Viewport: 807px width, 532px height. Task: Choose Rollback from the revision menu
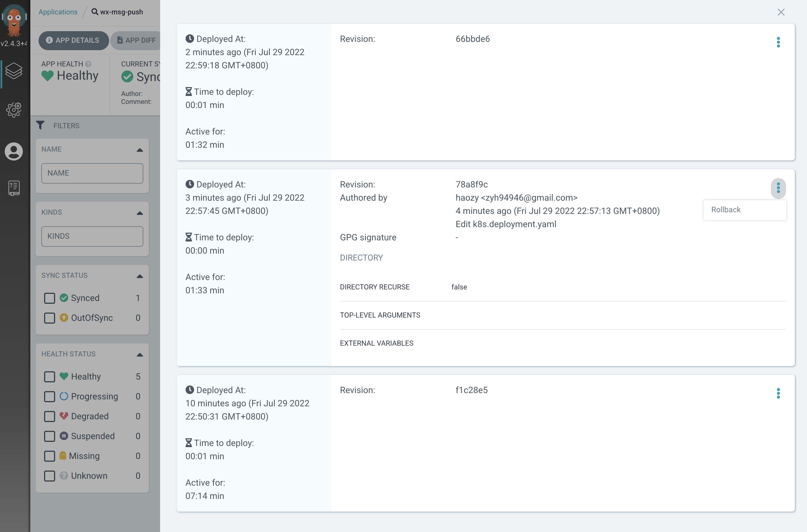coord(745,210)
